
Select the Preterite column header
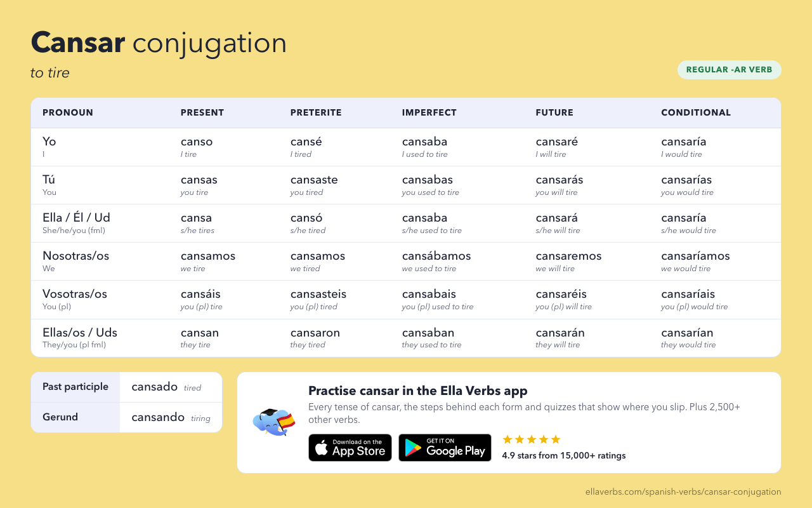[x=316, y=112]
